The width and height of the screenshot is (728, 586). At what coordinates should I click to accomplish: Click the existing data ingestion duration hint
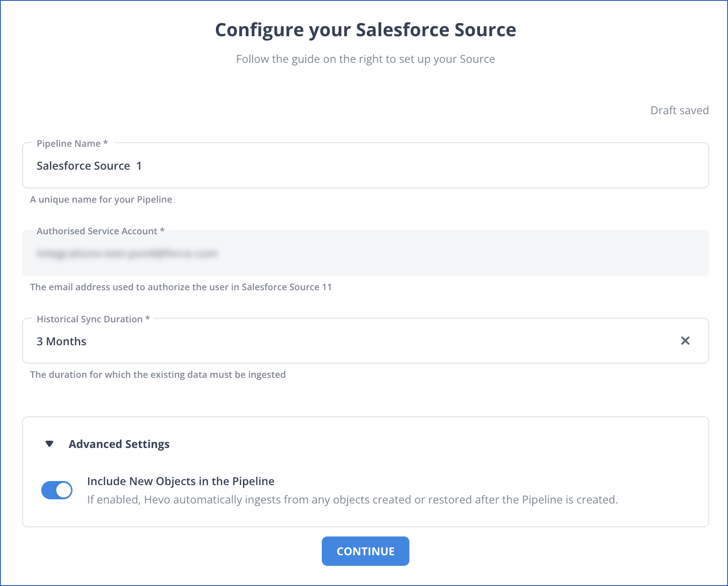[158, 375]
